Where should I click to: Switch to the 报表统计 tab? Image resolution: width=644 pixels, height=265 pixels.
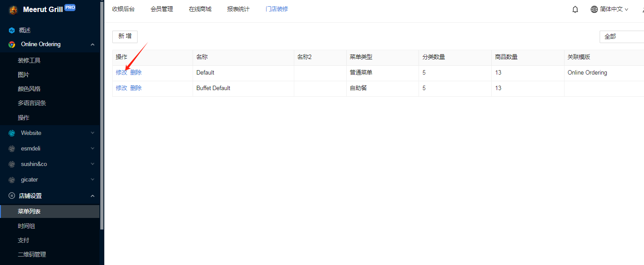point(238,9)
